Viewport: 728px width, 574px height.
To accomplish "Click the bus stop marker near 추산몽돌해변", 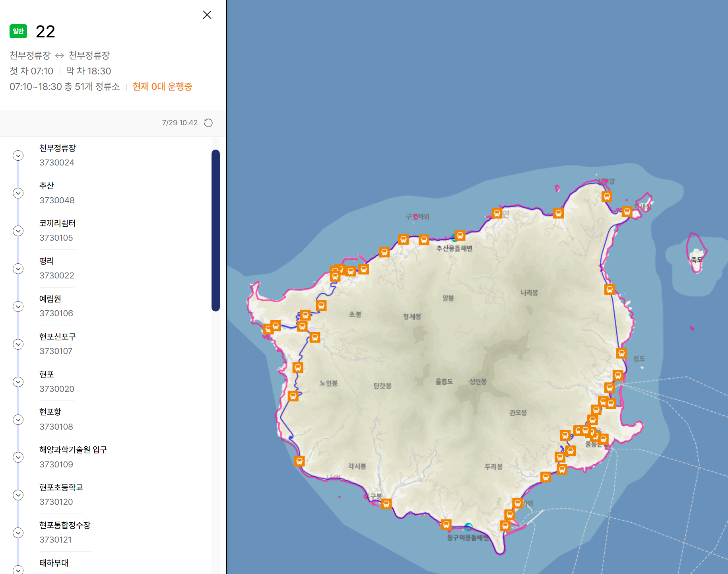I will pos(460,235).
